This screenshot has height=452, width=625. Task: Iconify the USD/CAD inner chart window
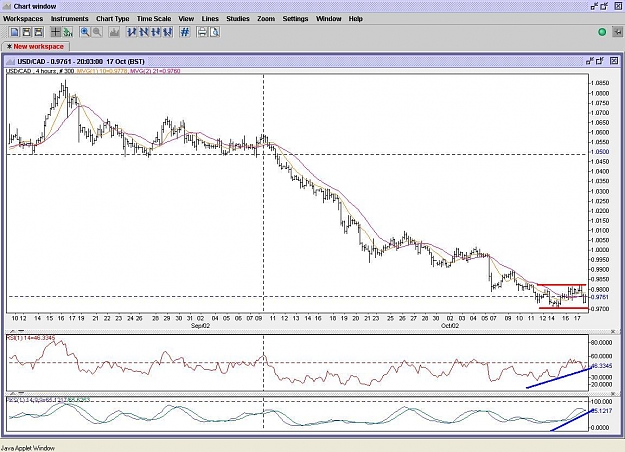coord(590,61)
